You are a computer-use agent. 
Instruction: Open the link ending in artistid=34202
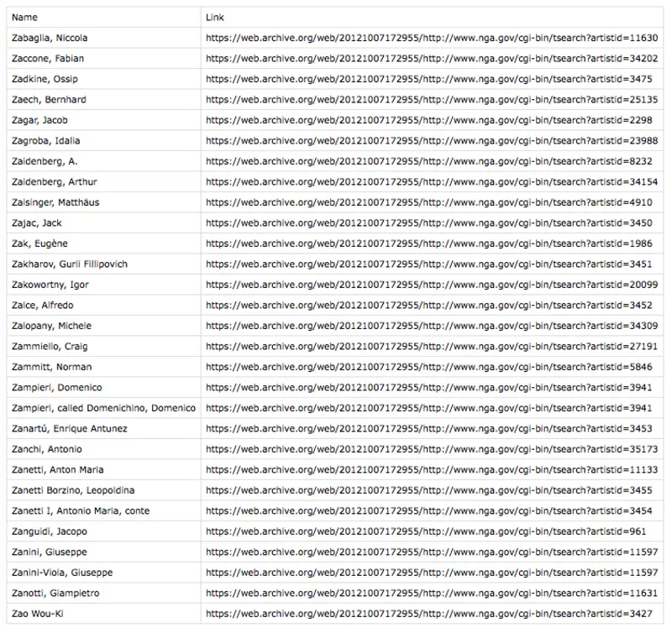432,59
